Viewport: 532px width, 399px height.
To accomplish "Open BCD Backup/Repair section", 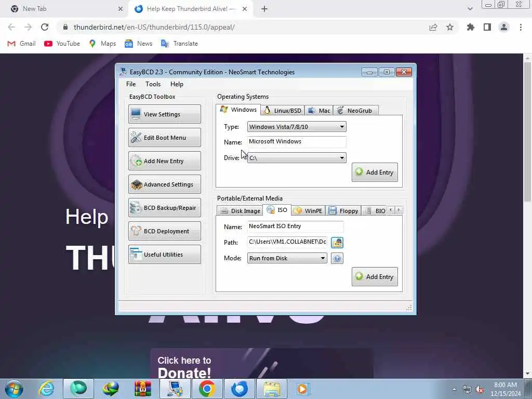I will coord(165,208).
